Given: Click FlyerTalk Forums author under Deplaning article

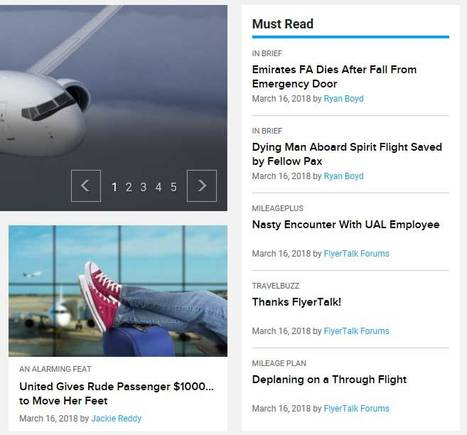Looking at the screenshot, I should pyautogui.click(x=356, y=408).
